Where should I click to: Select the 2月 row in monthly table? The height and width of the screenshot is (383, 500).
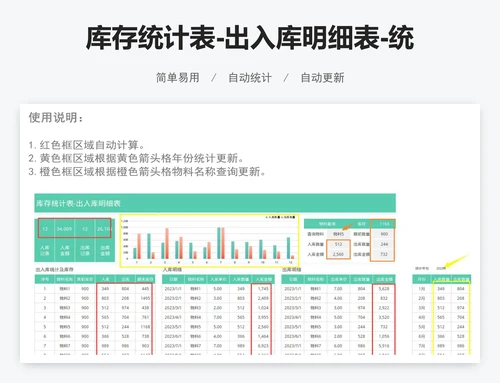coord(442,298)
